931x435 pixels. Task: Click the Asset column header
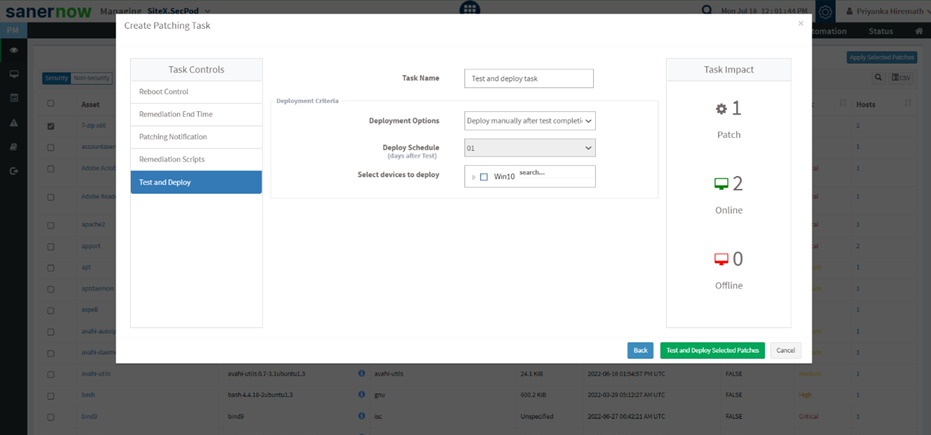(x=90, y=104)
